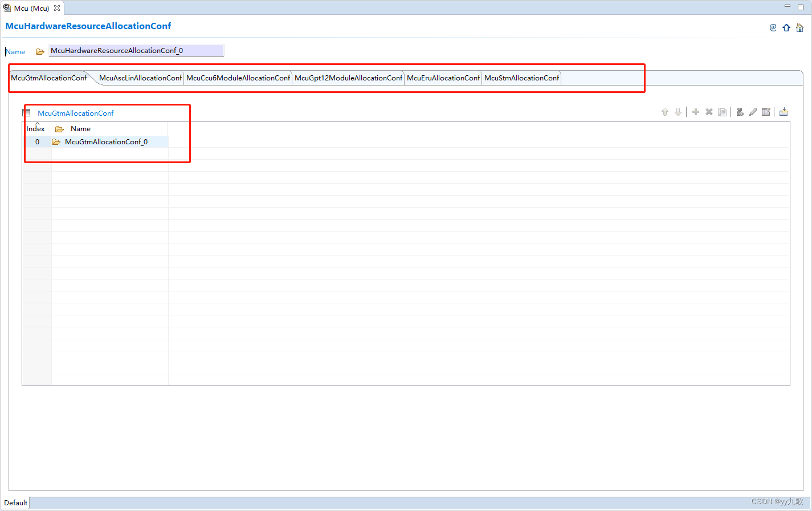Click the Mcu (Mcu) editor tab
This screenshot has height=511, width=812.
31,8
